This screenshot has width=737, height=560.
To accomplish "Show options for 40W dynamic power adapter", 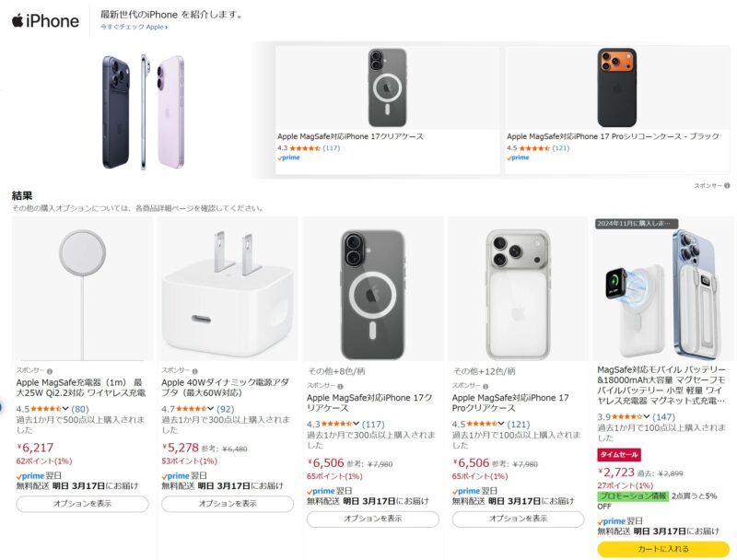I will (228, 504).
